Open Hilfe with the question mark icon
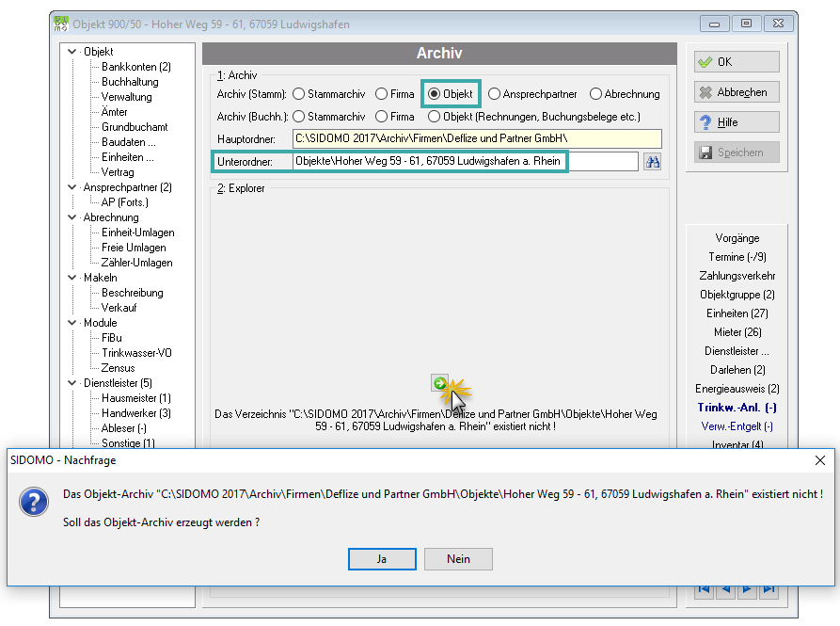 point(737,122)
